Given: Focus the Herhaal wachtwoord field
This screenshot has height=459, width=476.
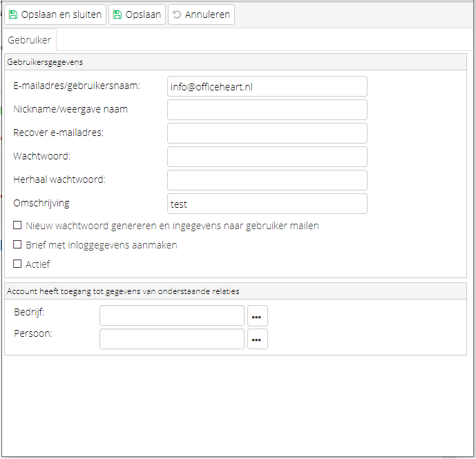Looking at the screenshot, I should (x=267, y=180).
